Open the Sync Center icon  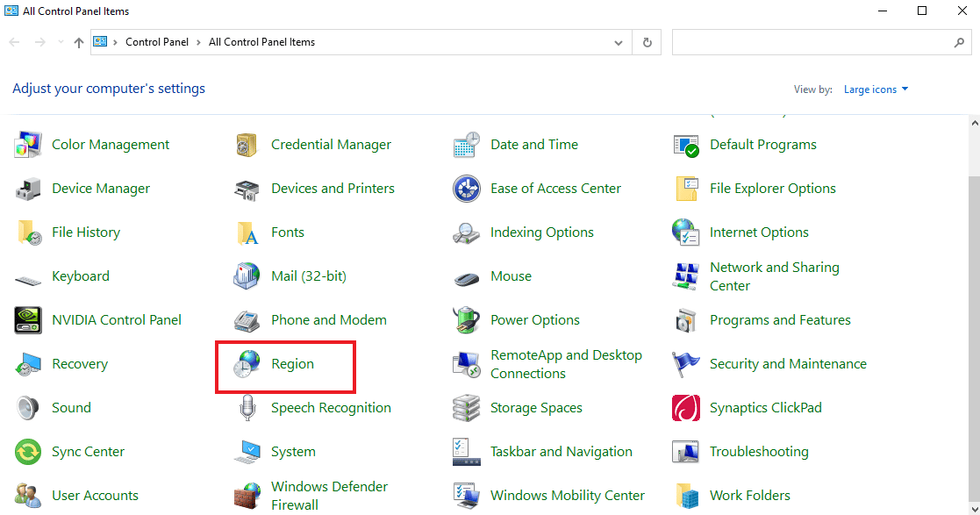click(27, 452)
